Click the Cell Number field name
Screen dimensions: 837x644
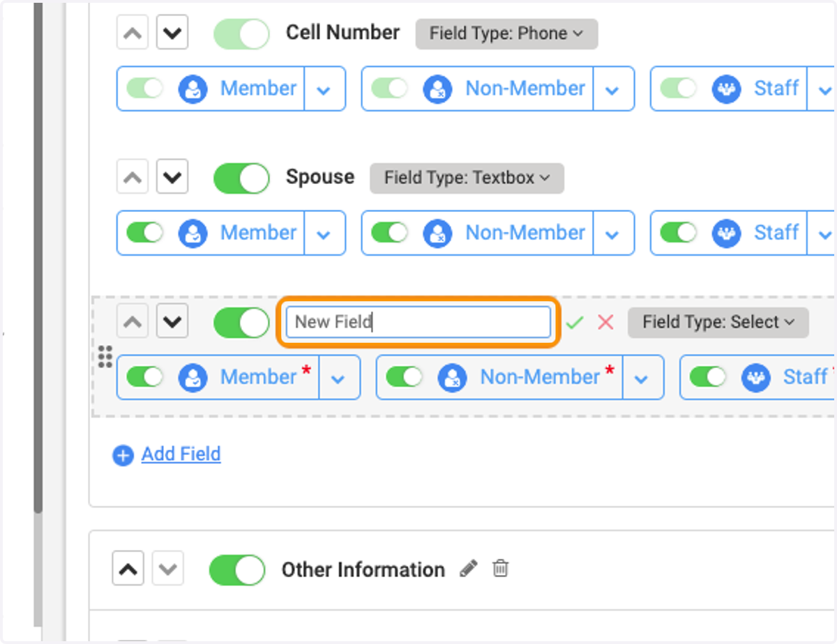coord(343,33)
